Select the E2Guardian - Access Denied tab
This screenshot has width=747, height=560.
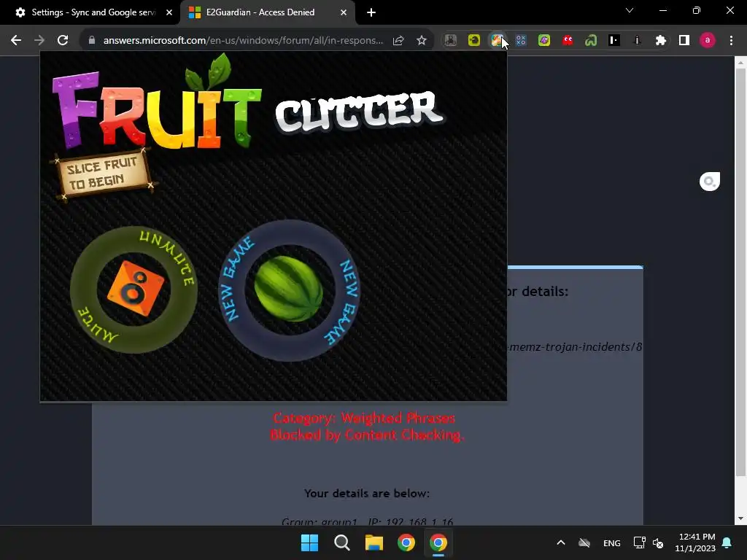[260, 12]
